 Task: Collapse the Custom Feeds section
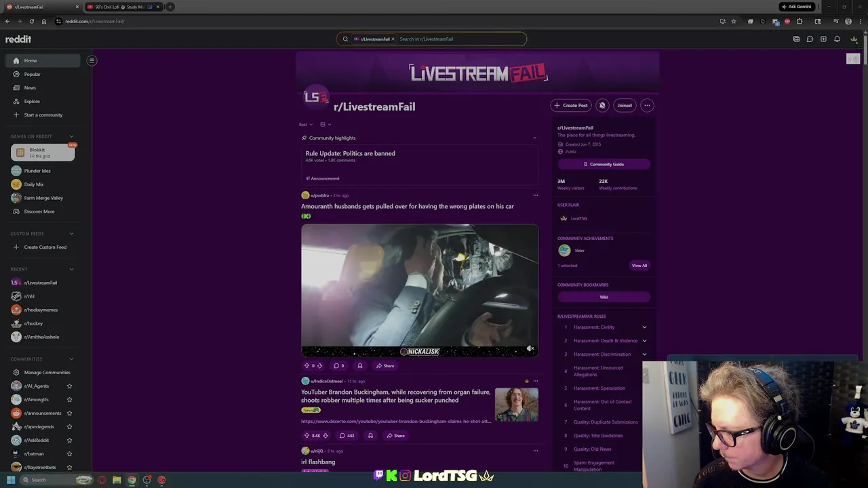71,234
